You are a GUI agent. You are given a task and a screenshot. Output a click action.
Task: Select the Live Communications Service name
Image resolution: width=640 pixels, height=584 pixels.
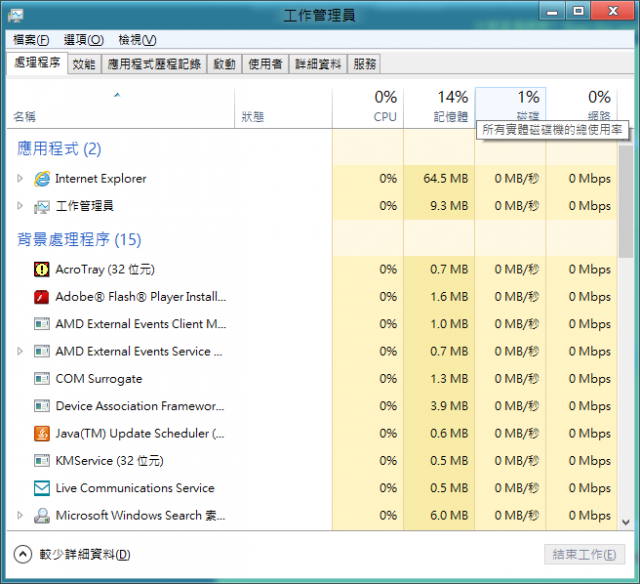coord(135,488)
